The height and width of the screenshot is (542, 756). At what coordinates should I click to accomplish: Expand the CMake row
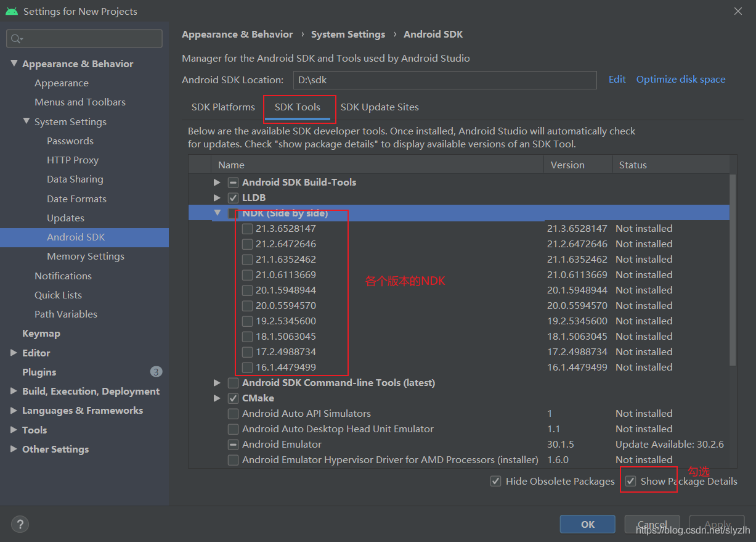(x=217, y=398)
